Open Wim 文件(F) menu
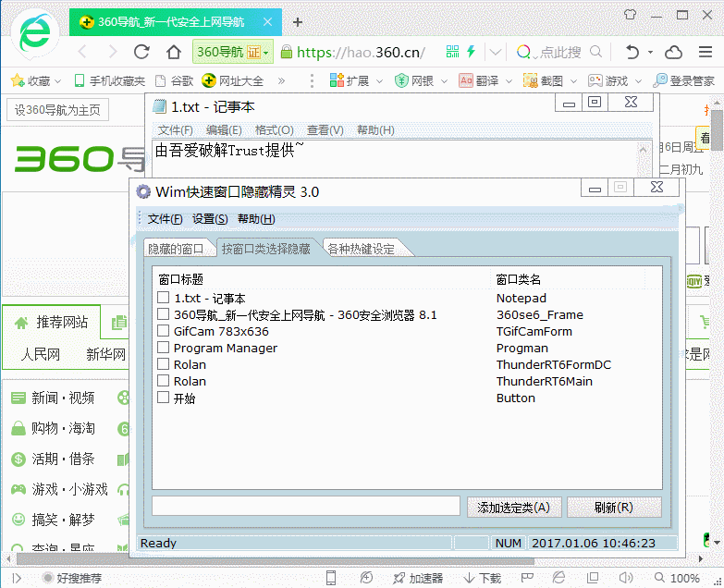Image resolution: width=724 pixels, height=588 pixels. (x=165, y=219)
